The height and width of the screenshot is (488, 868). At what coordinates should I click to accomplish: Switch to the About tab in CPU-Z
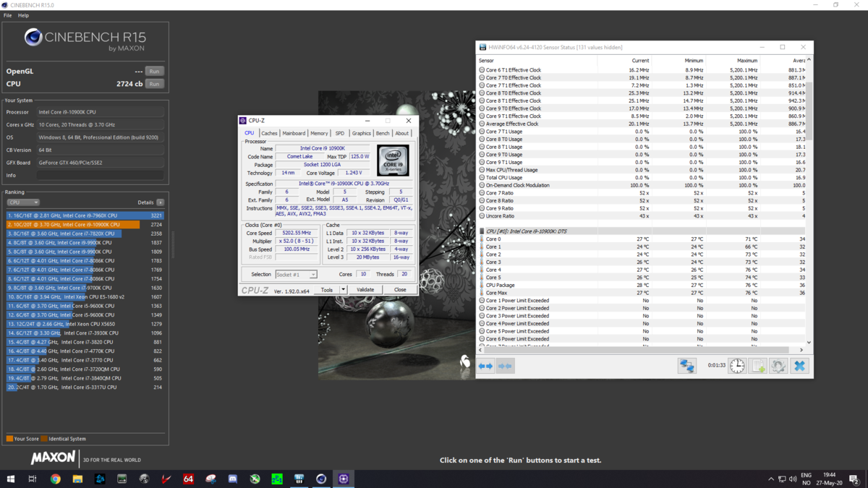point(401,133)
